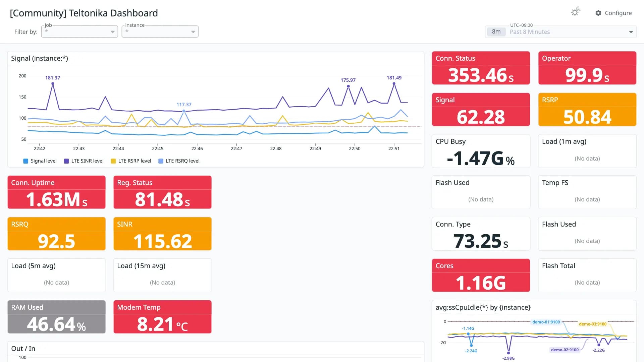Image resolution: width=644 pixels, height=362 pixels.
Task: Open the SINR 115.62 widget
Action: coord(162,234)
